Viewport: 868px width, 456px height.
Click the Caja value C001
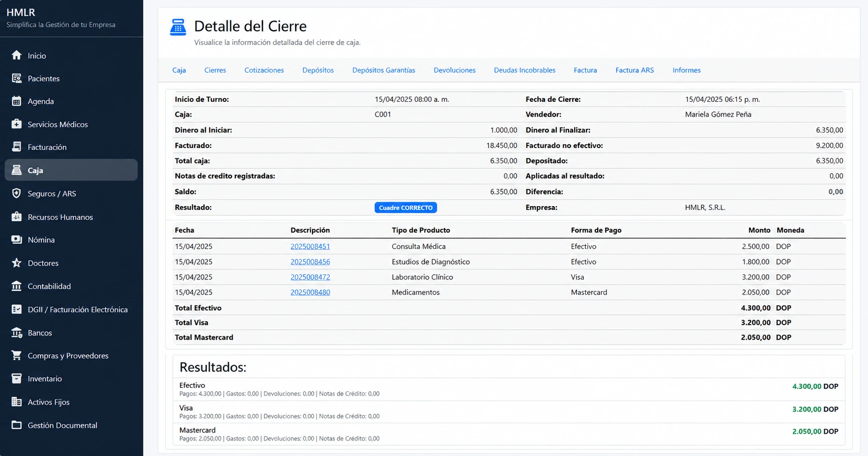(383, 114)
